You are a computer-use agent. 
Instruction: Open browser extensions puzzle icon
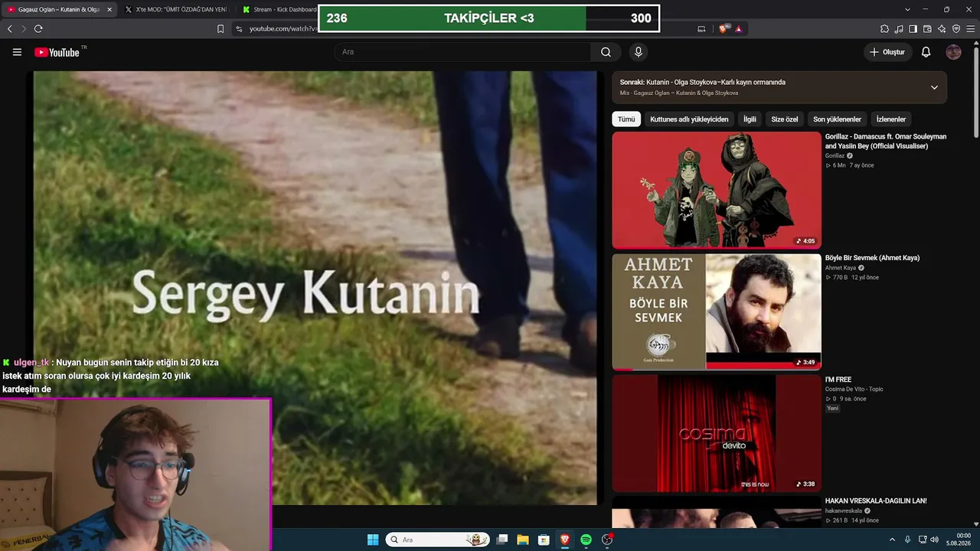(885, 28)
